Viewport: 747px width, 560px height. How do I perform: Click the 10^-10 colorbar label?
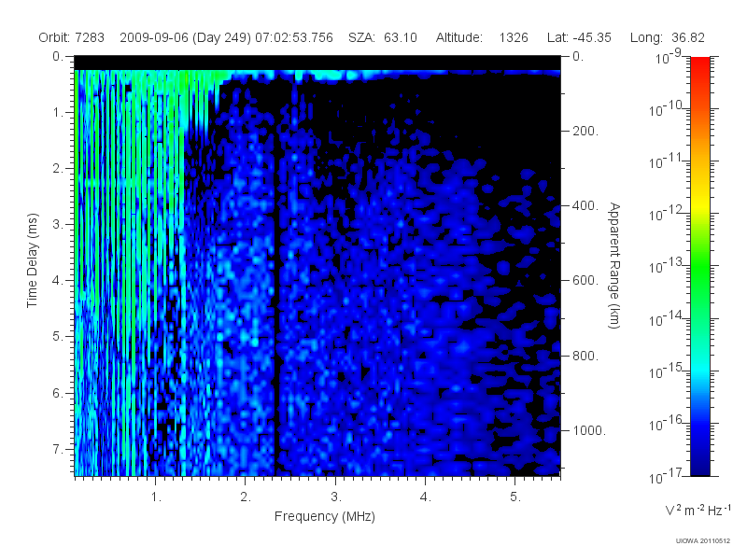click(667, 109)
